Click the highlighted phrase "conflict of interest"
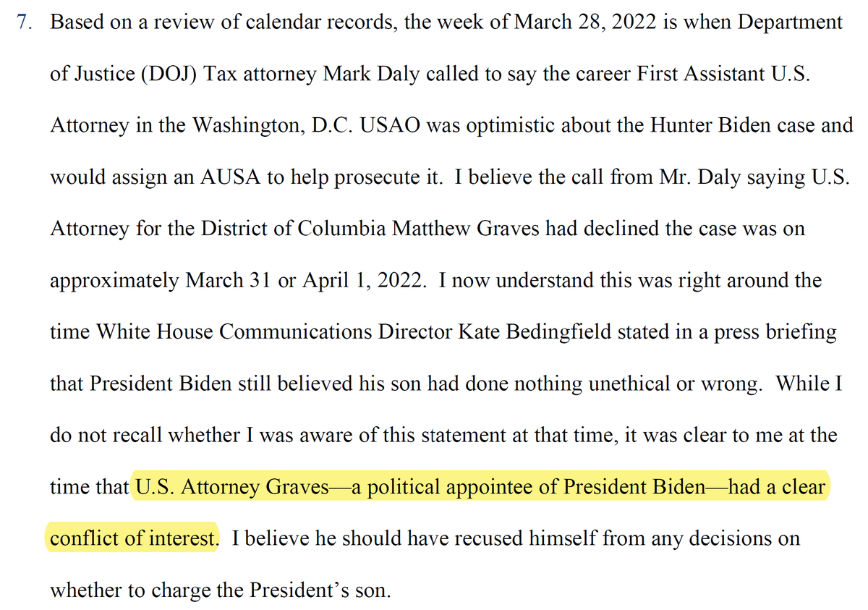The image size is (868, 610). (132, 539)
